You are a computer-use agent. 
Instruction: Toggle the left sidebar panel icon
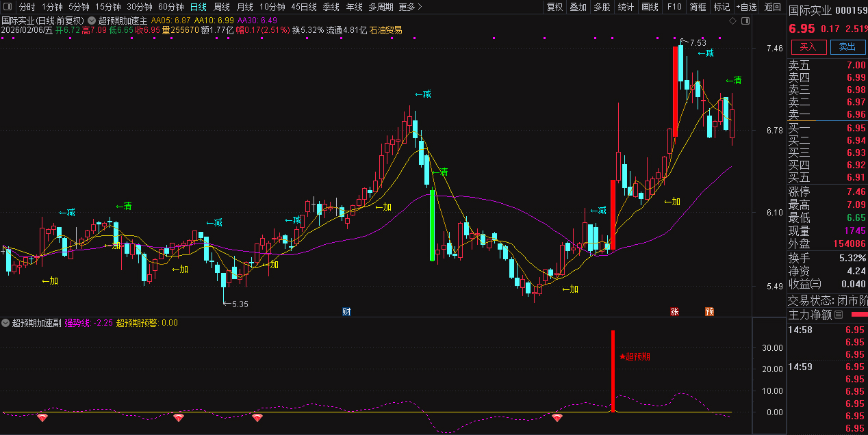click(9, 7)
